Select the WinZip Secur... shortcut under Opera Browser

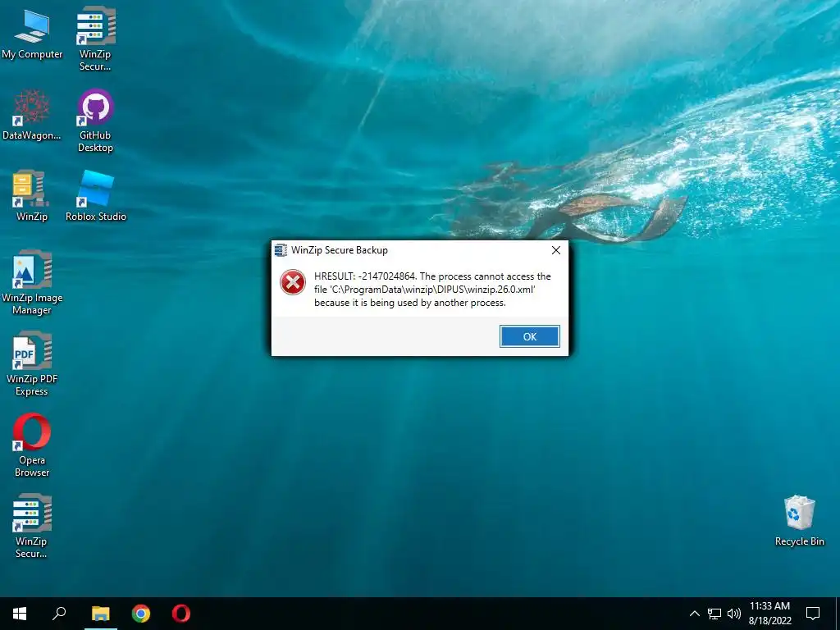[x=32, y=527]
